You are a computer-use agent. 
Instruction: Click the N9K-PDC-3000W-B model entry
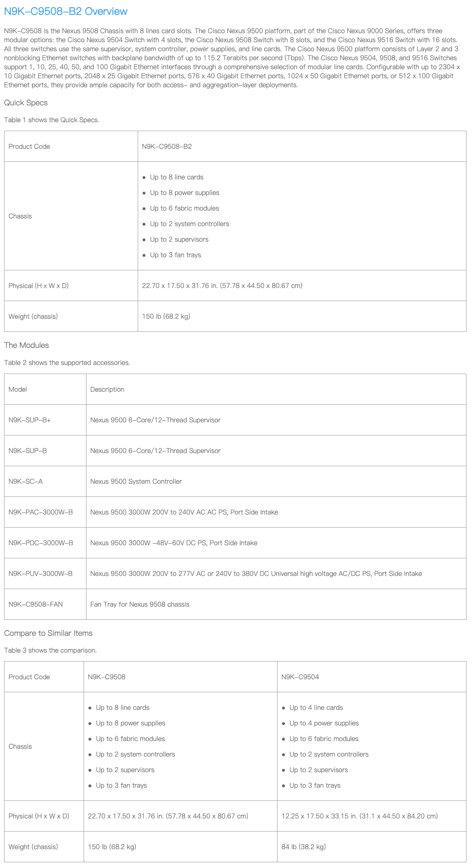(x=41, y=543)
